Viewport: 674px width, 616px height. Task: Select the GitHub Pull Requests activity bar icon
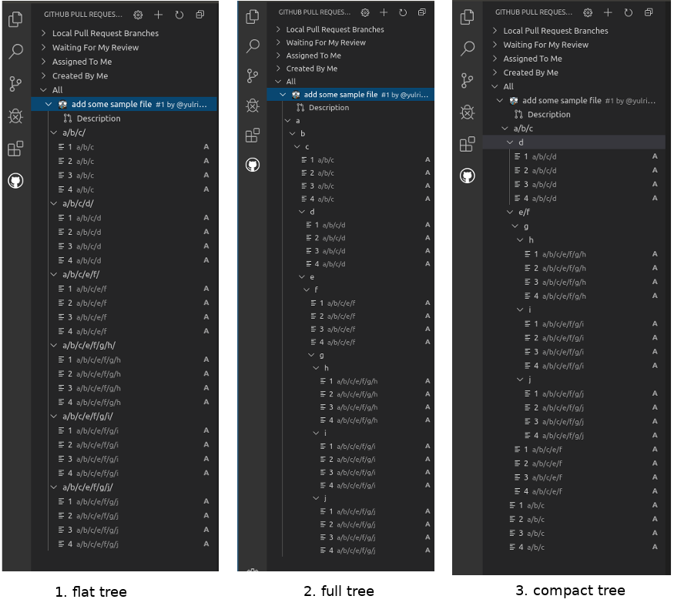pos(15,181)
